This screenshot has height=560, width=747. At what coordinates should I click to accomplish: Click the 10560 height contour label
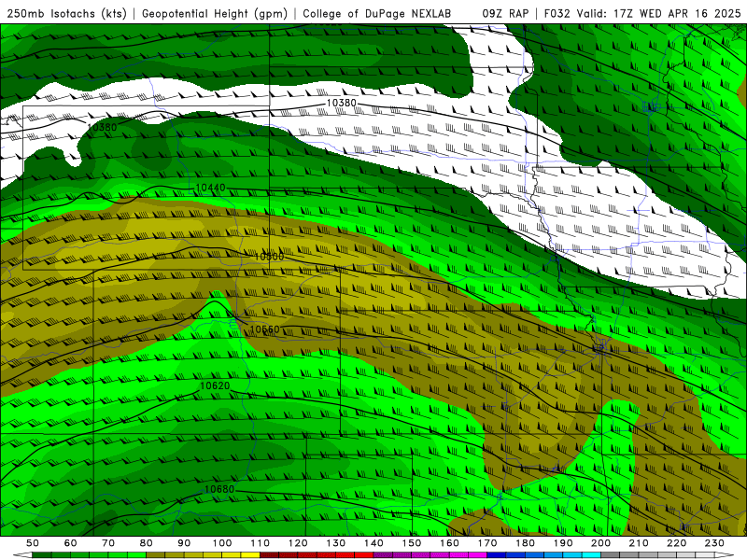264,329
